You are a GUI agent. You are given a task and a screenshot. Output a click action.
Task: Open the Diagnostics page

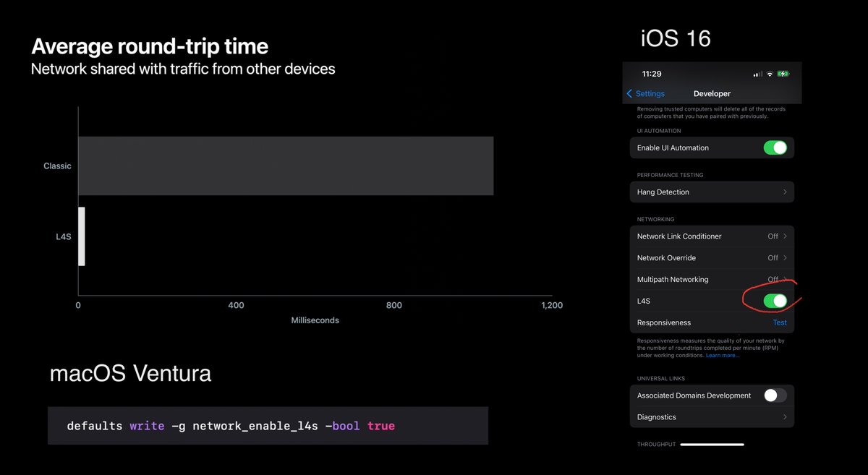(x=712, y=416)
